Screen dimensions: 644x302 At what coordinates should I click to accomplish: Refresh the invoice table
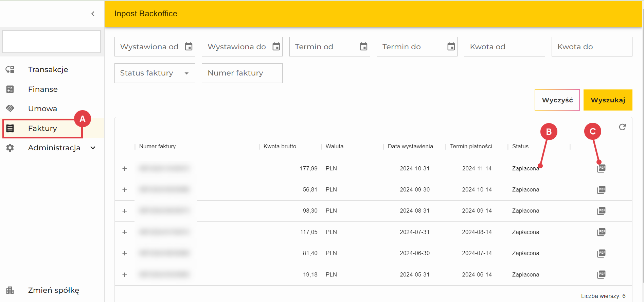click(622, 127)
